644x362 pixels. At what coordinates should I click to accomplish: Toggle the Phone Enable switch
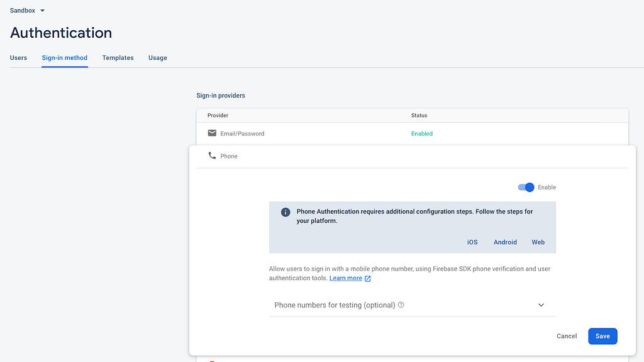click(x=526, y=187)
